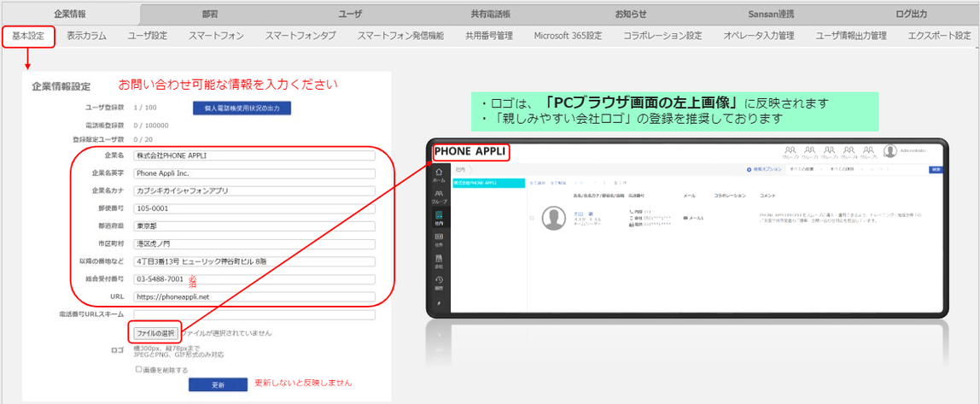The image size is (980, 404).
Task: Click the Administrator avatar icon
Action: click(890, 150)
